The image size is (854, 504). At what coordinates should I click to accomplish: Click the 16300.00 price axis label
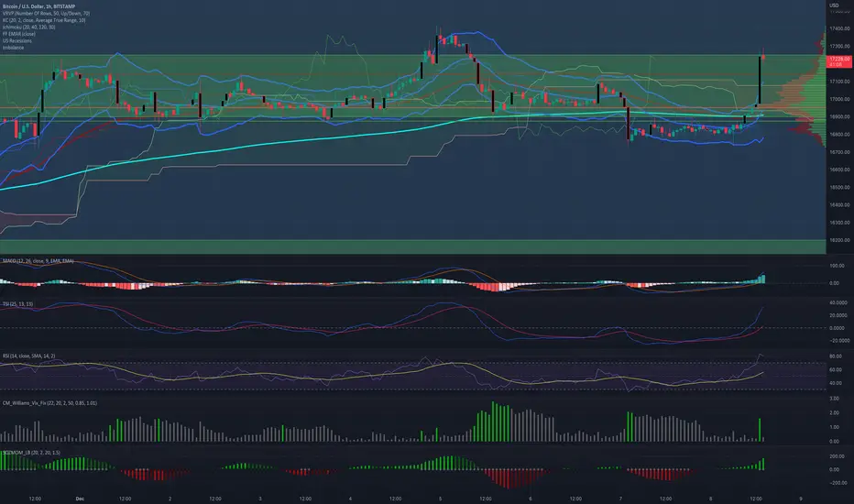[x=839, y=223]
